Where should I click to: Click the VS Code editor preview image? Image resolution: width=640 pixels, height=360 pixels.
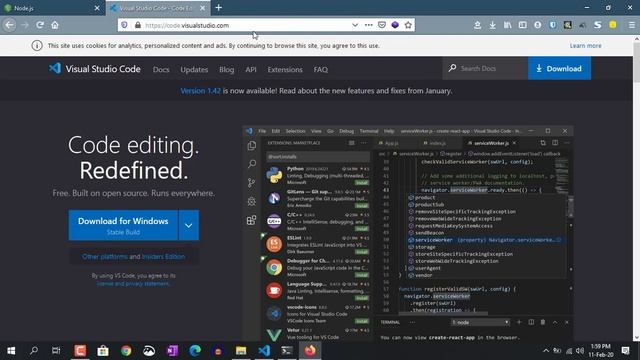coord(408,233)
